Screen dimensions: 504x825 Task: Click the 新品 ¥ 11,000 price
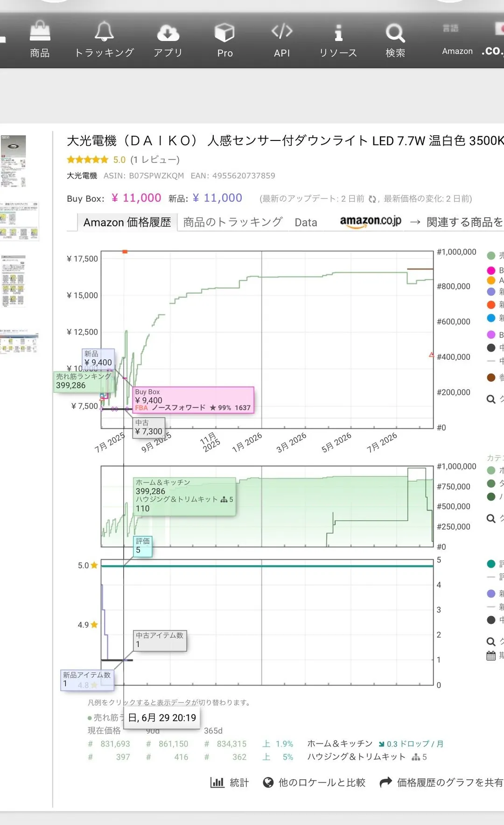click(217, 198)
